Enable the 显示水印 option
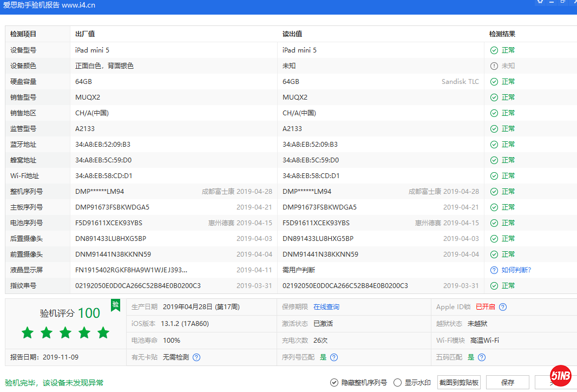 (398, 383)
